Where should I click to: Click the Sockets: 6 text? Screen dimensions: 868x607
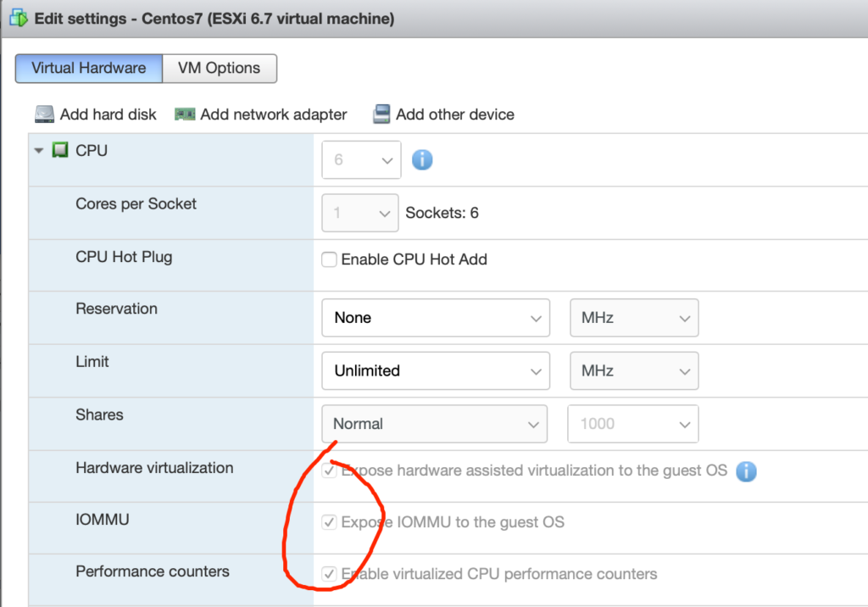(x=442, y=213)
